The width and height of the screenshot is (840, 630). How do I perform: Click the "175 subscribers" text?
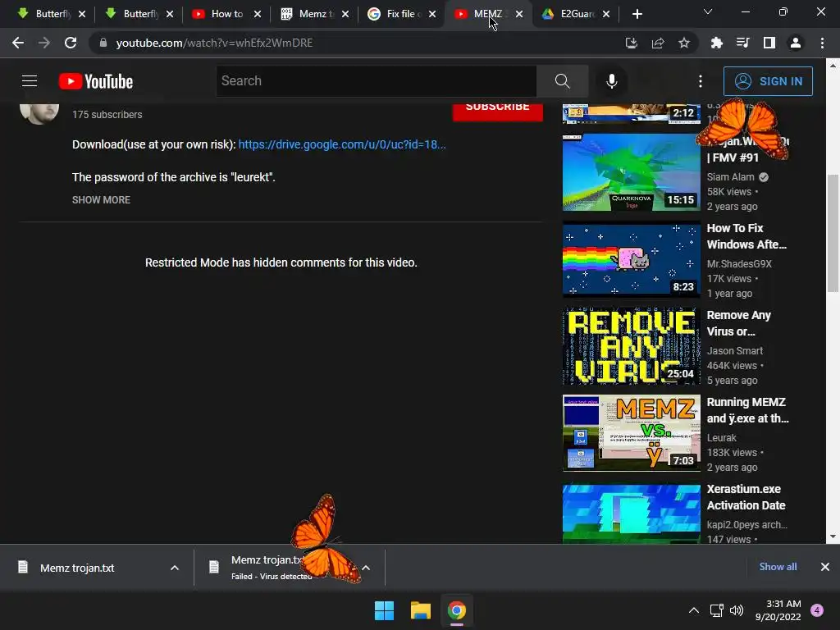pos(107,115)
